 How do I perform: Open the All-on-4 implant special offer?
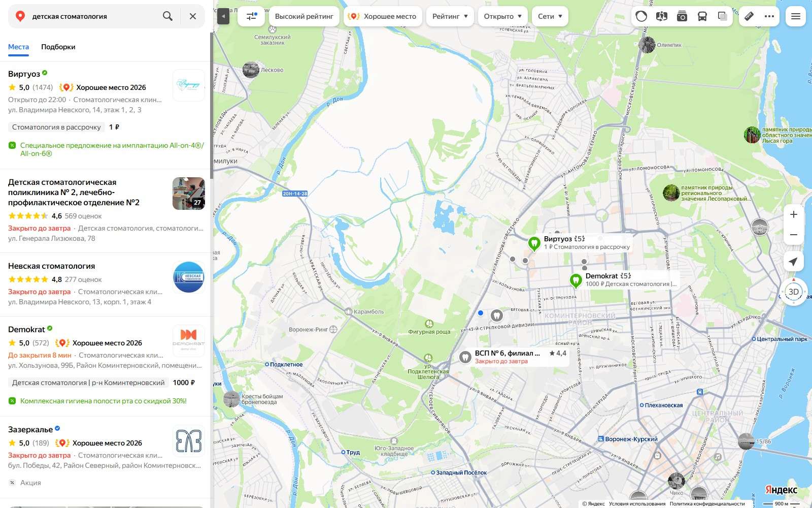pos(112,149)
